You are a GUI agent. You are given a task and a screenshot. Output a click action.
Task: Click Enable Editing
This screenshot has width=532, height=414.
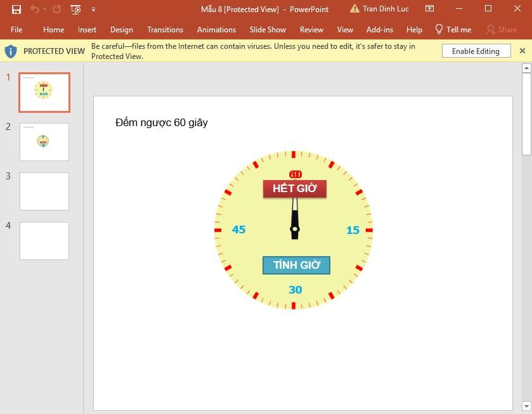pos(476,50)
